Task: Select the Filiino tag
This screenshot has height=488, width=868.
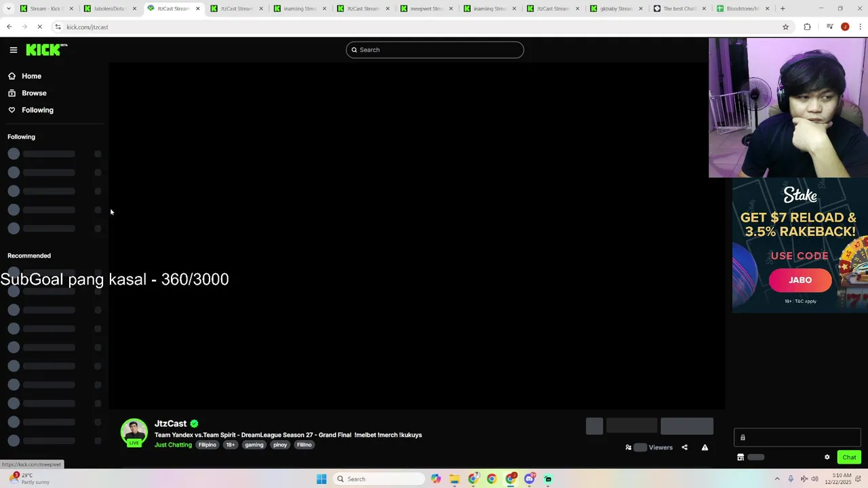Action: click(304, 445)
